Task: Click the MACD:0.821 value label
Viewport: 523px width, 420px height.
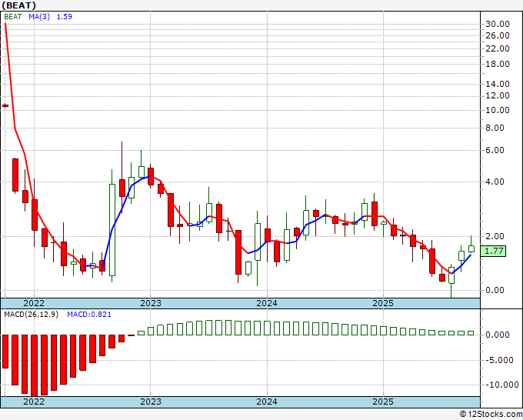Action: (x=89, y=315)
